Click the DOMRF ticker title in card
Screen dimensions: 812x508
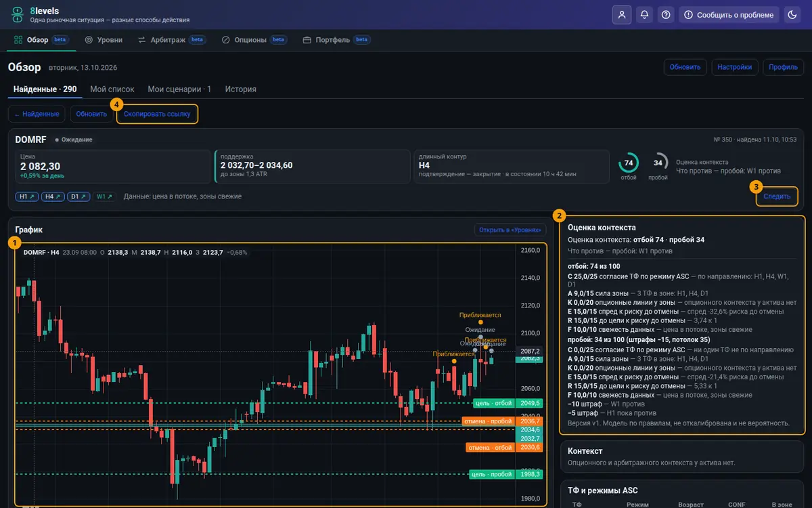(32, 140)
